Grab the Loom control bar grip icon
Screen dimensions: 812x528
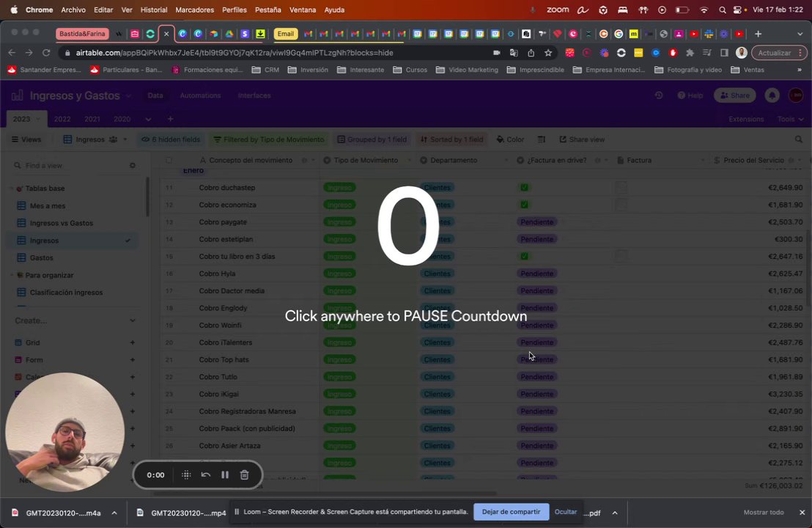pos(186,474)
